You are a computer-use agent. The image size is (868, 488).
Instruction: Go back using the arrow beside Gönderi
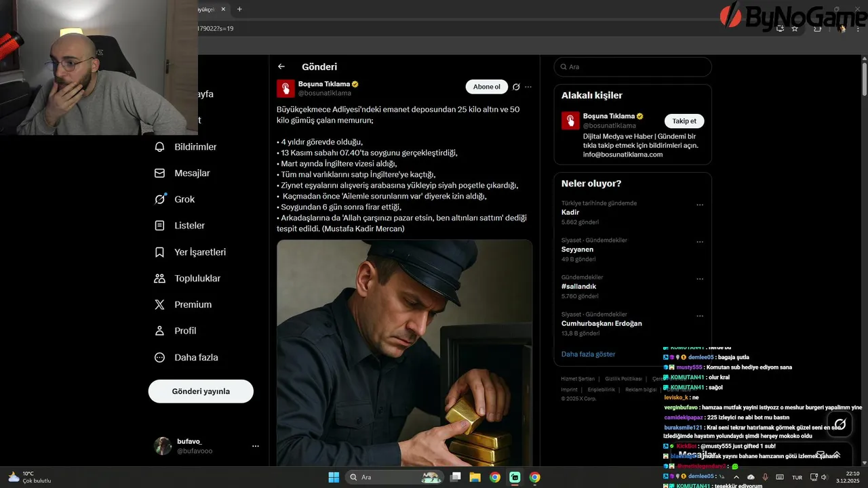coord(281,66)
